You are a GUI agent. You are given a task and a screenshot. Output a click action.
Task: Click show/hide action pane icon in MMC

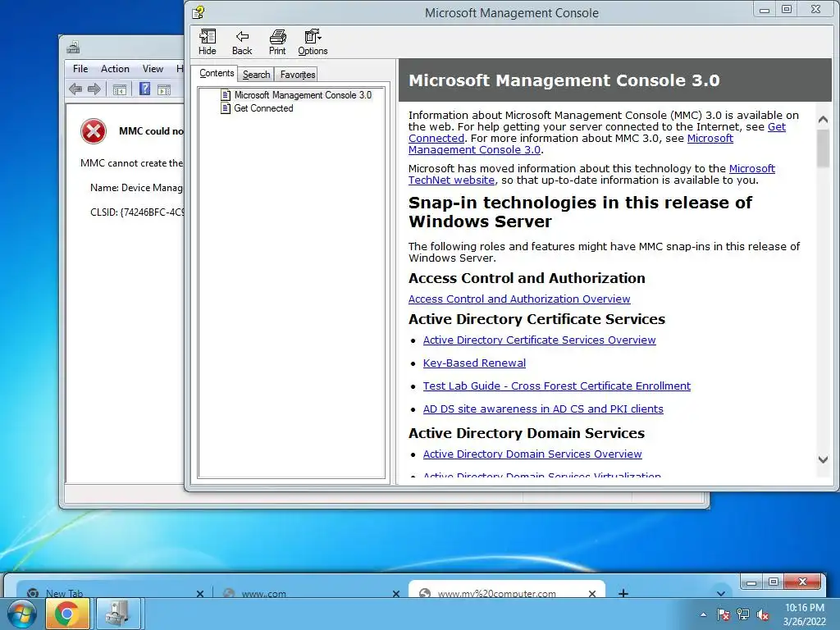[164, 89]
